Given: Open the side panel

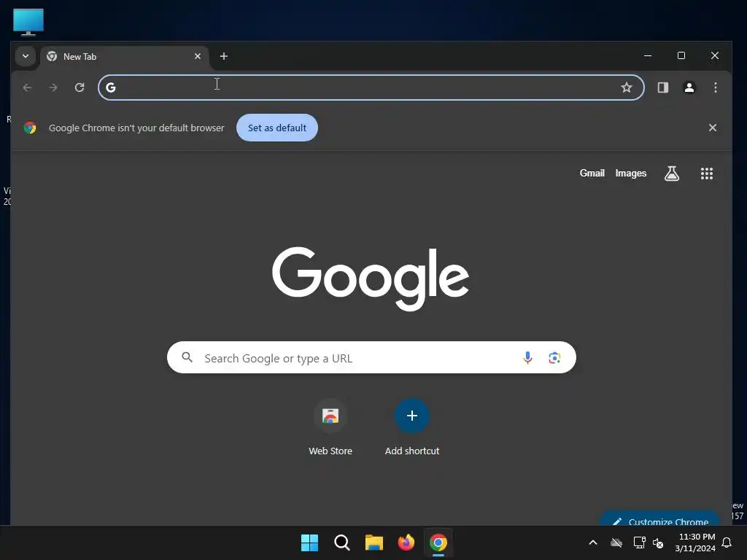Looking at the screenshot, I should 662,87.
